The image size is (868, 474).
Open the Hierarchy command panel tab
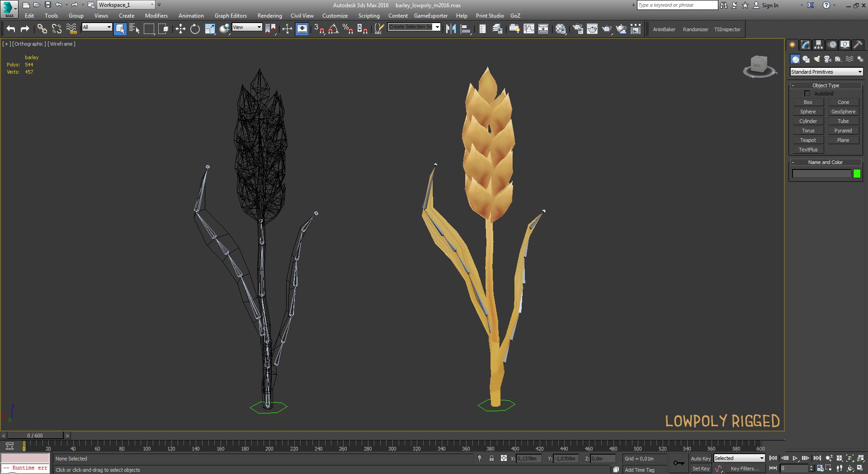tap(818, 45)
